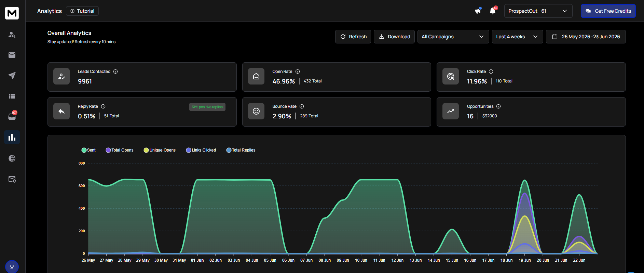
Task: Click the Tutorial button
Action: click(x=82, y=11)
